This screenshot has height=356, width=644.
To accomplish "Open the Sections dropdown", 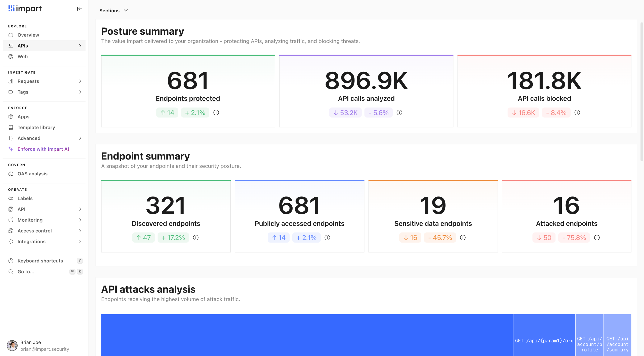I will 114,11.
